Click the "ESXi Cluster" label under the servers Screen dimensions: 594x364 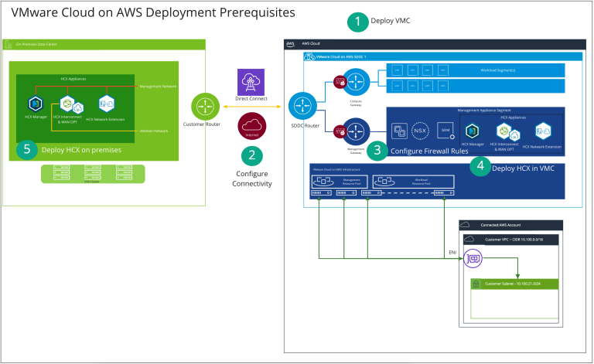tap(92, 182)
